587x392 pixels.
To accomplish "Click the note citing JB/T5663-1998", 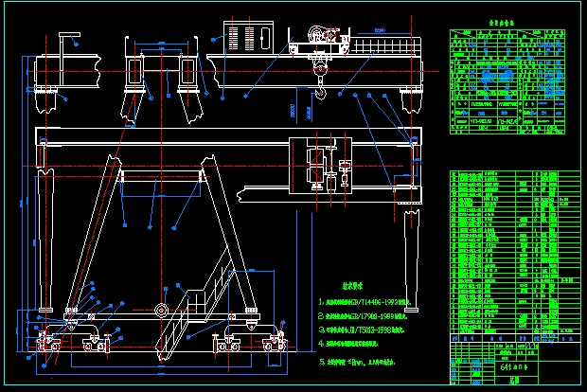I will click(x=372, y=330).
